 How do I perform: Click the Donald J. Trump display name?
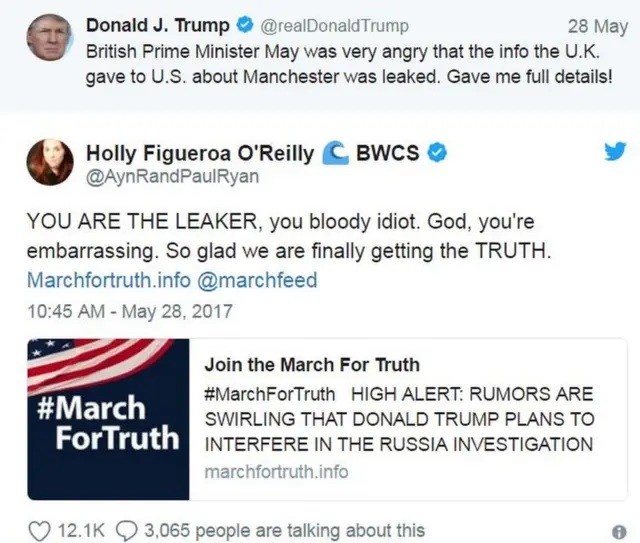(x=158, y=26)
